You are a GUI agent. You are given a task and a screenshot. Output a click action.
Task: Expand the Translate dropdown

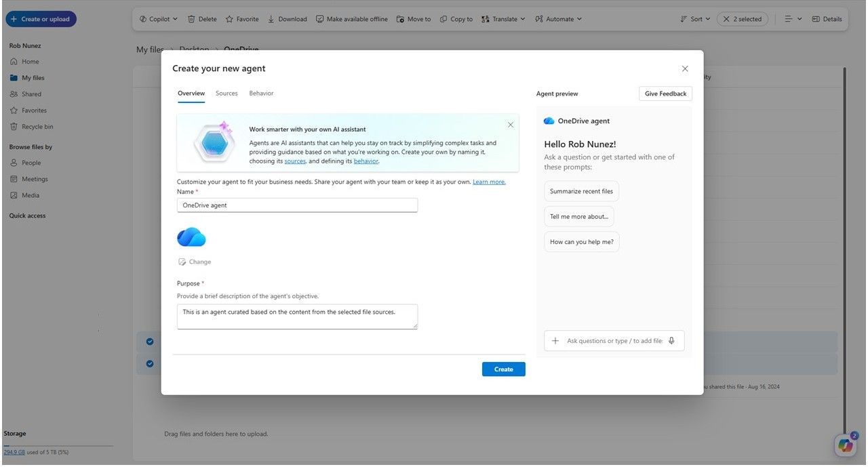coord(503,19)
